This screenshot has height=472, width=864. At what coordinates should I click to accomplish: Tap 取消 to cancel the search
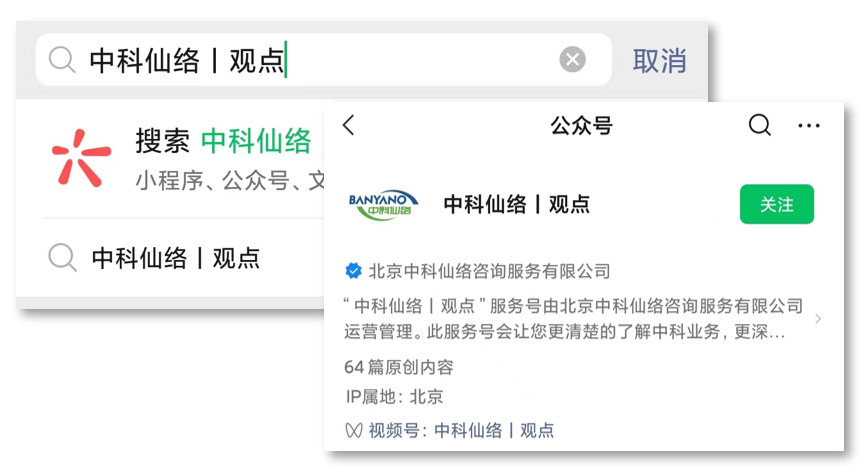pos(660,61)
